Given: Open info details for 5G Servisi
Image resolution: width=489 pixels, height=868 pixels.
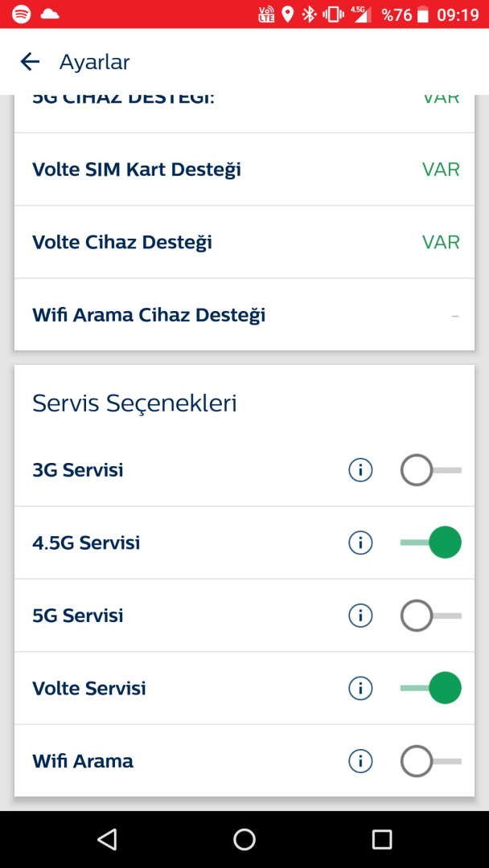Looking at the screenshot, I should tap(360, 615).
